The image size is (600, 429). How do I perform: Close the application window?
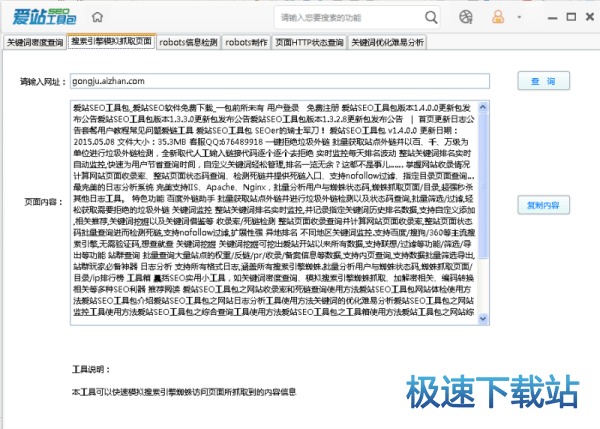click(590, 17)
